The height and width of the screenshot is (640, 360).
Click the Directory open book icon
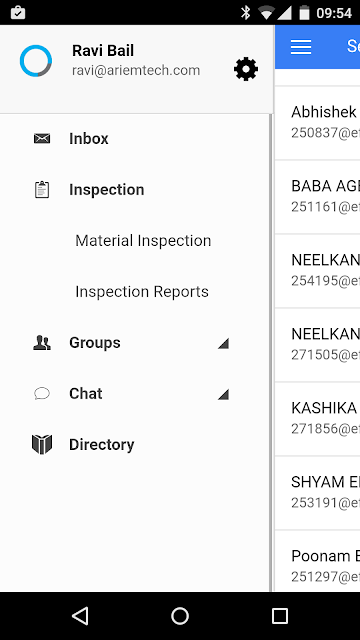[x=42, y=444]
